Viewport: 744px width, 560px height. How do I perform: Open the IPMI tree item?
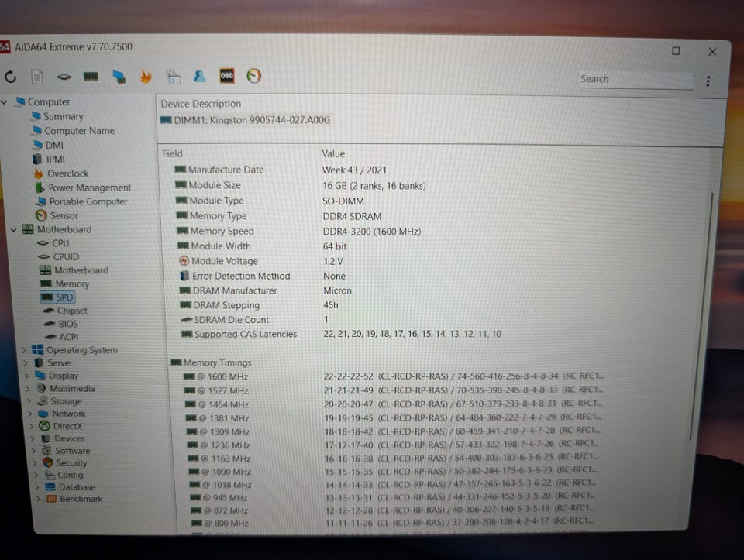(49, 160)
